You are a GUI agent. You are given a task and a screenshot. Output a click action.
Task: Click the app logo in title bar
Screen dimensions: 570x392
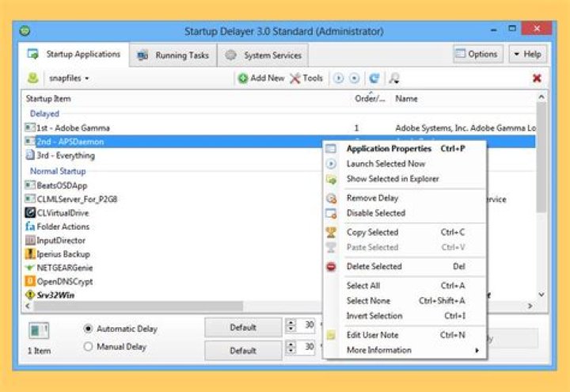tap(25, 31)
